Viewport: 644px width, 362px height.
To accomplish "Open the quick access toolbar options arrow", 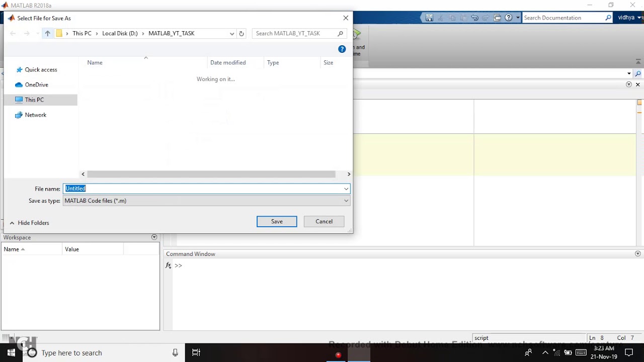I will point(518,18).
